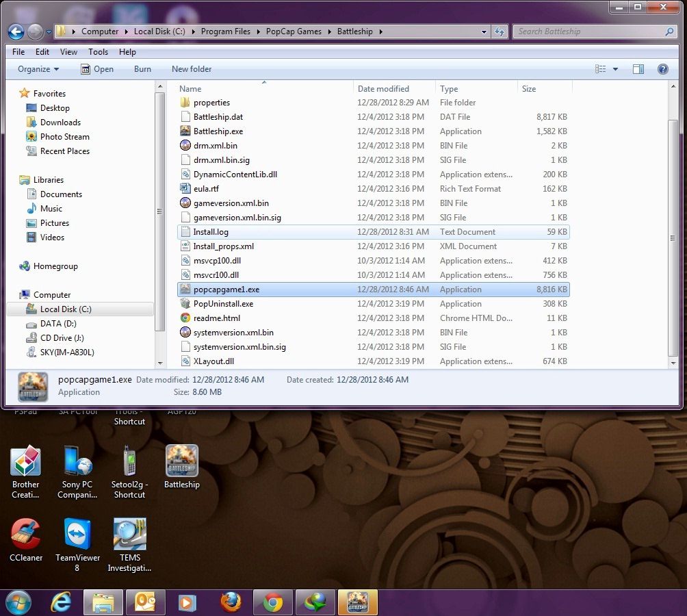Screen dimensions: 687x616
Task: Expand the arrow after Program Files breadcrumb
Action: point(258,31)
